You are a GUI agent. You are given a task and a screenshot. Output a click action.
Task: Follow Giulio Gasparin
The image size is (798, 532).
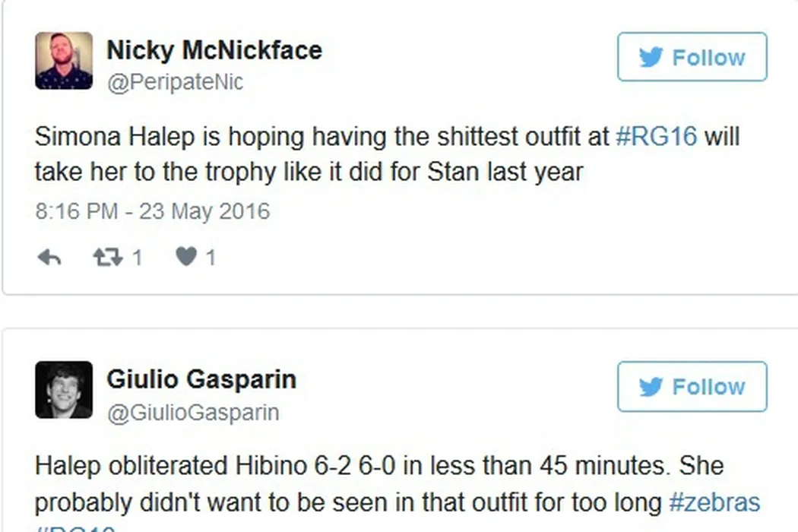tap(692, 386)
